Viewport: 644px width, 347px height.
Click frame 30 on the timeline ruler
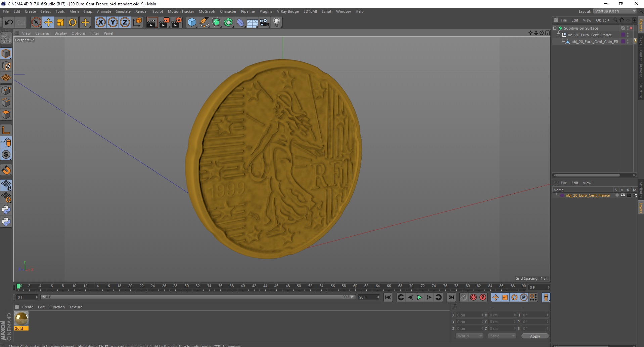click(x=186, y=286)
